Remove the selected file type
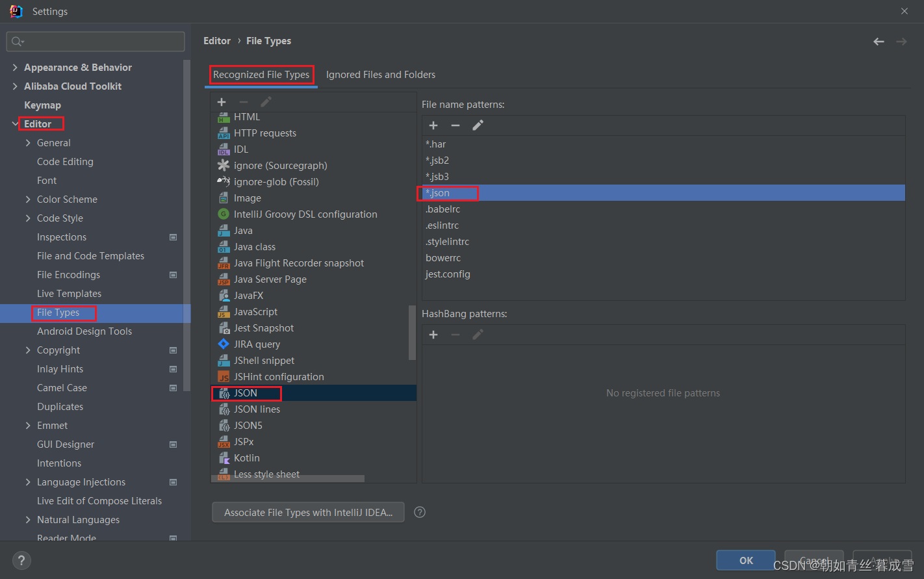The width and height of the screenshot is (924, 579). click(244, 102)
